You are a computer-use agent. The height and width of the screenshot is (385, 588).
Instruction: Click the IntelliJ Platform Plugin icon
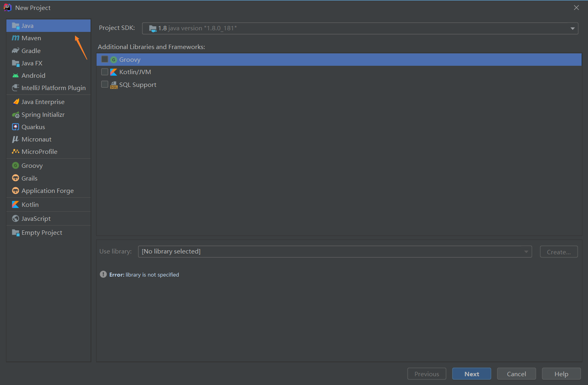pyautogui.click(x=16, y=88)
